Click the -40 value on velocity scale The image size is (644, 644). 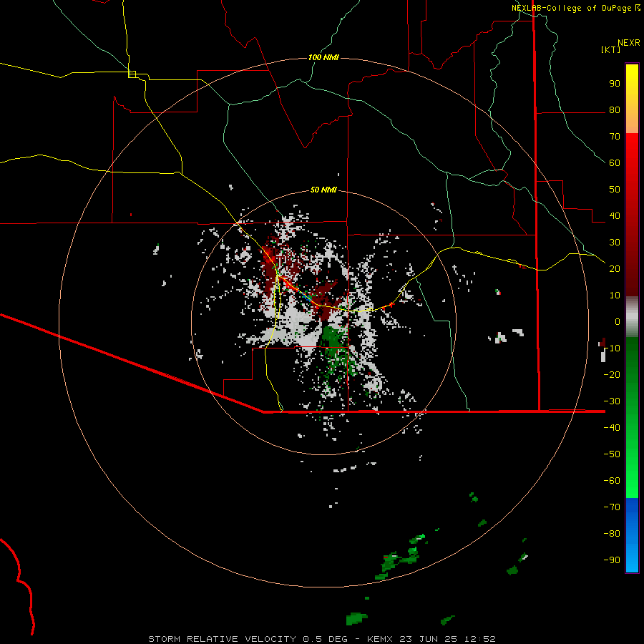point(612,428)
